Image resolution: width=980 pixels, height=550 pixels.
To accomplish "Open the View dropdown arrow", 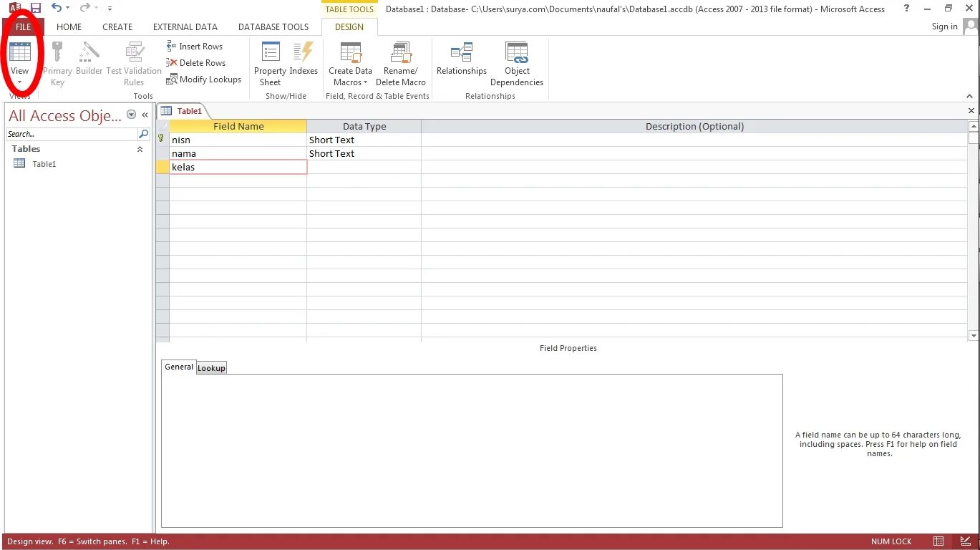I will [x=20, y=82].
